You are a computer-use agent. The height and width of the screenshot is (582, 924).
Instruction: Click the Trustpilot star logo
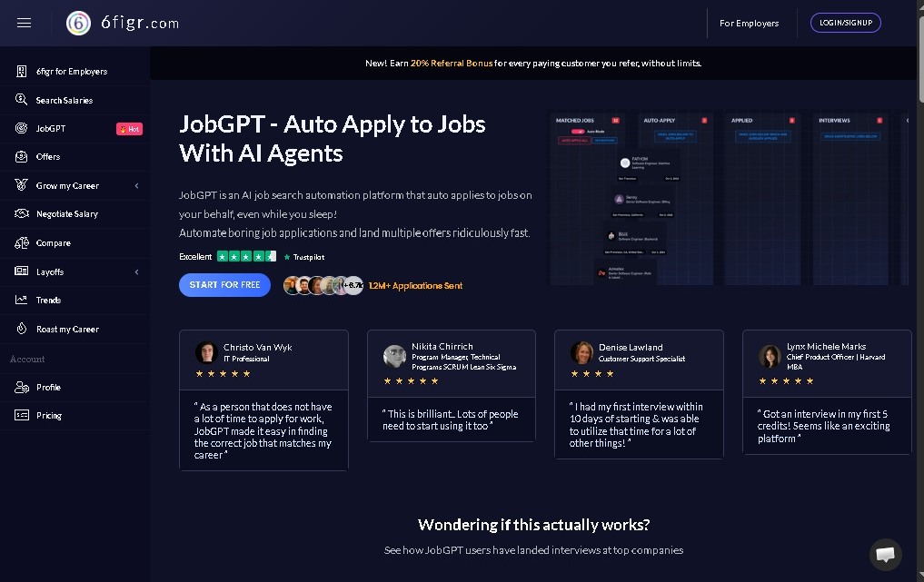click(x=287, y=257)
